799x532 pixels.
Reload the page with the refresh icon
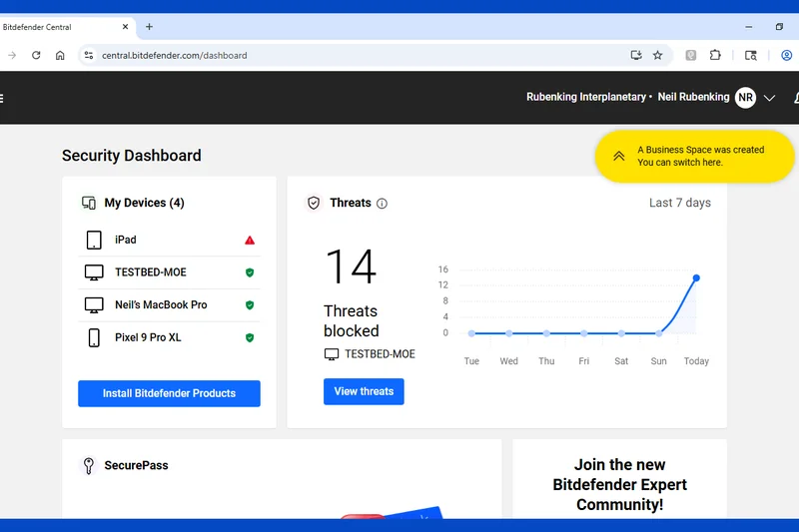pyautogui.click(x=36, y=55)
